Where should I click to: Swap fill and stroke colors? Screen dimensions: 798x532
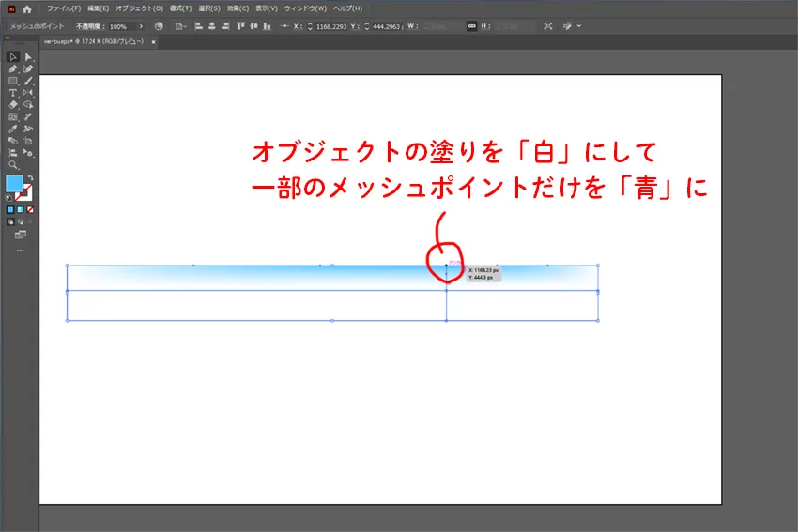(31, 177)
